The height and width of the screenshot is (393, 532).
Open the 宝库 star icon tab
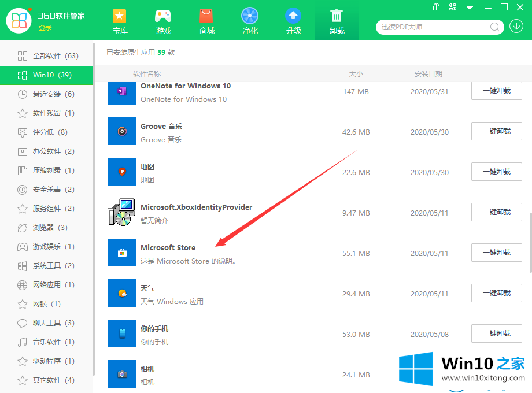pos(120,22)
